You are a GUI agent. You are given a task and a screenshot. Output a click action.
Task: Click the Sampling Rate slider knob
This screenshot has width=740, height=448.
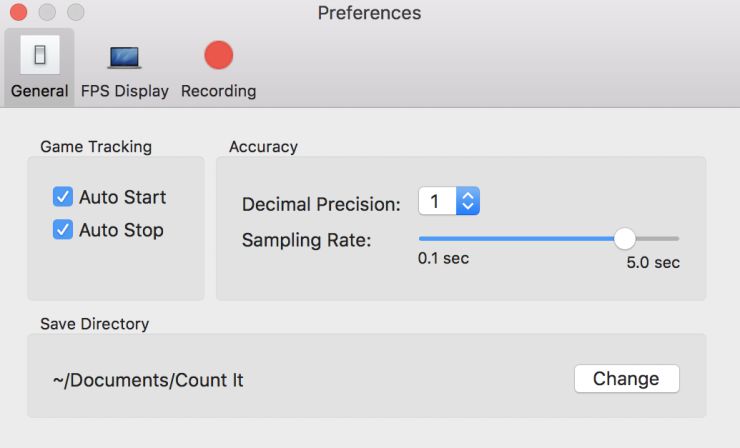tap(625, 238)
